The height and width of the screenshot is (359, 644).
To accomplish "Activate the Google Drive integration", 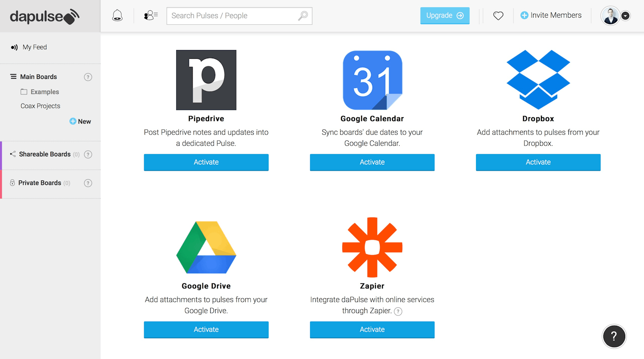I will (206, 329).
